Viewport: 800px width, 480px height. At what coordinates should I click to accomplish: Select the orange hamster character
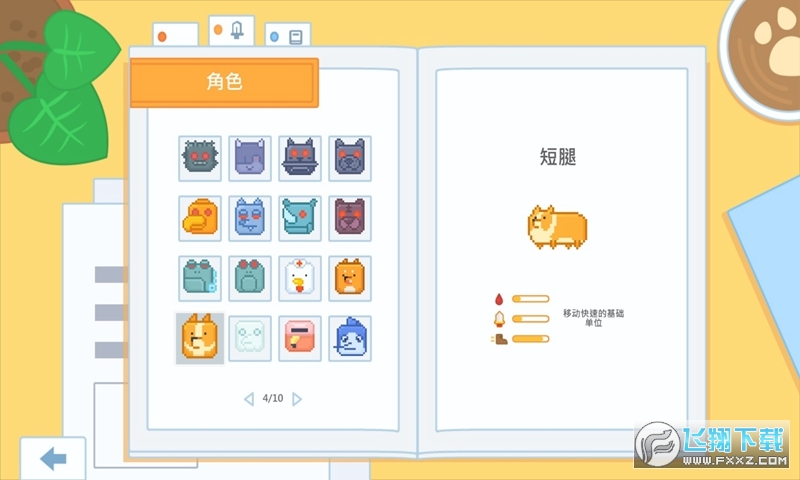tap(350, 278)
